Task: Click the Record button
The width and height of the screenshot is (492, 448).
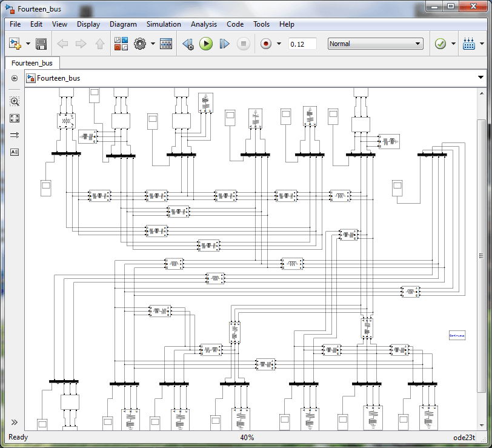Action: pyautogui.click(x=266, y=44)
